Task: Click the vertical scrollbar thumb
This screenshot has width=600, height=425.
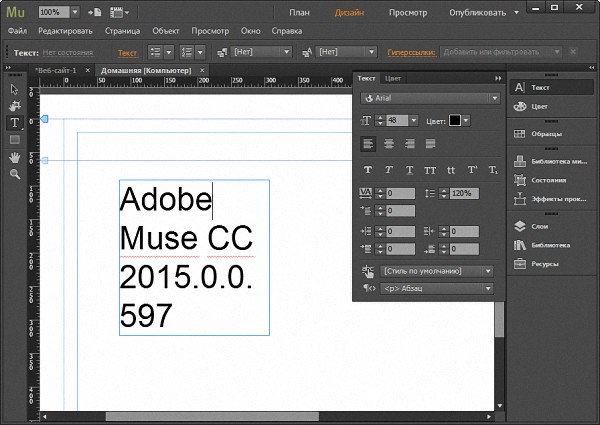Action: tap(499, 320)
